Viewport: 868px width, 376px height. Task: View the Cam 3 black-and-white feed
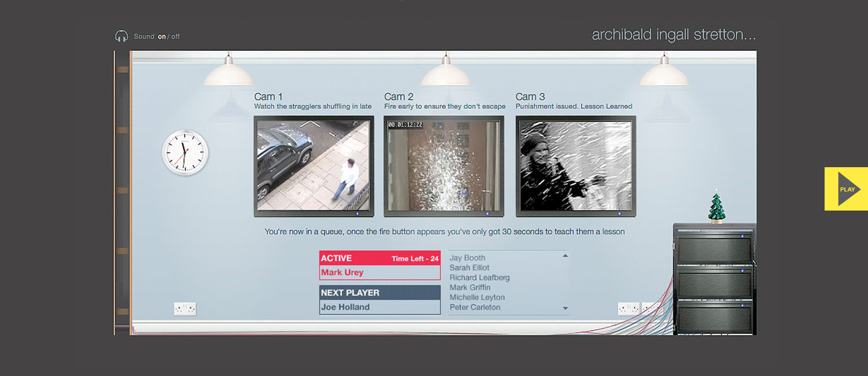[575, 166]
